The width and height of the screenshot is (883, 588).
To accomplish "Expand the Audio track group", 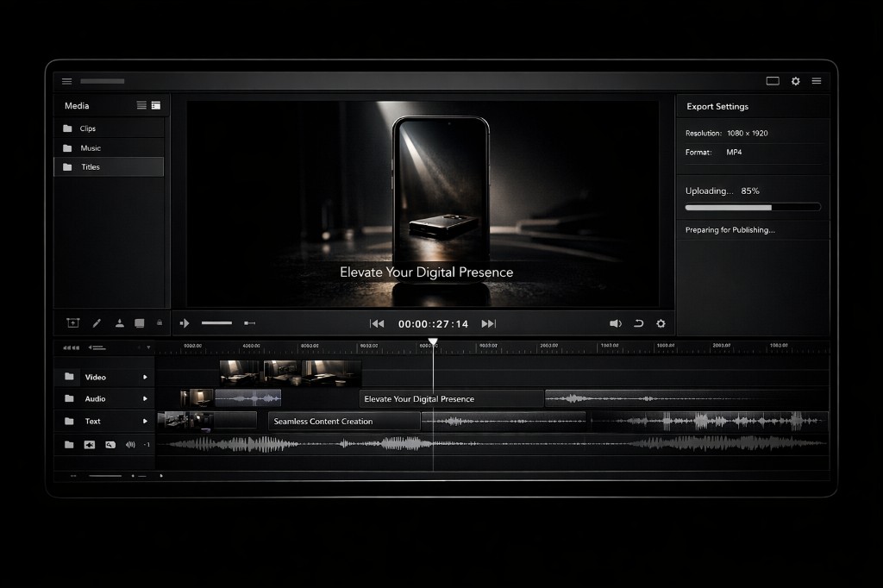I will (144, 398).
